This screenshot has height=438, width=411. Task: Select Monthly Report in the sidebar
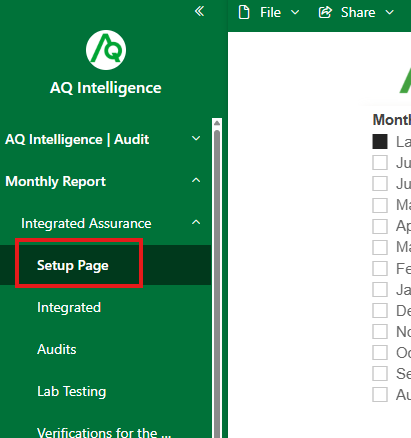tap(55, 182)
